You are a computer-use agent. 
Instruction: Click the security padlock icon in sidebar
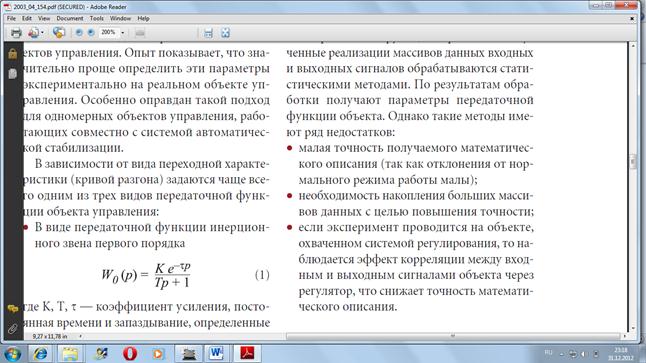(12, 54)
